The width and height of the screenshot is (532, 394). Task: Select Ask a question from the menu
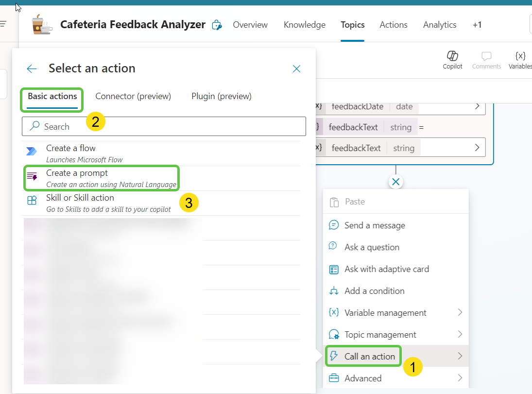point(372,247)
